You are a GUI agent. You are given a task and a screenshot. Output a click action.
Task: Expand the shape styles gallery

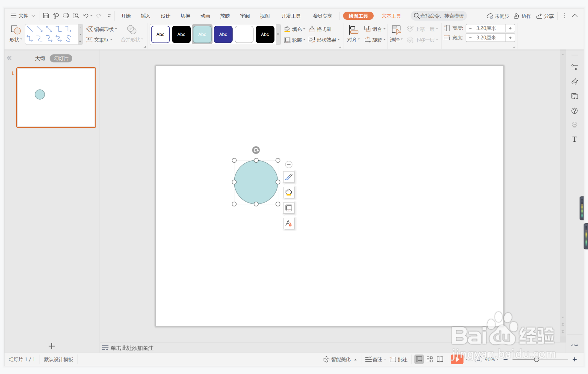click(278, 35)
